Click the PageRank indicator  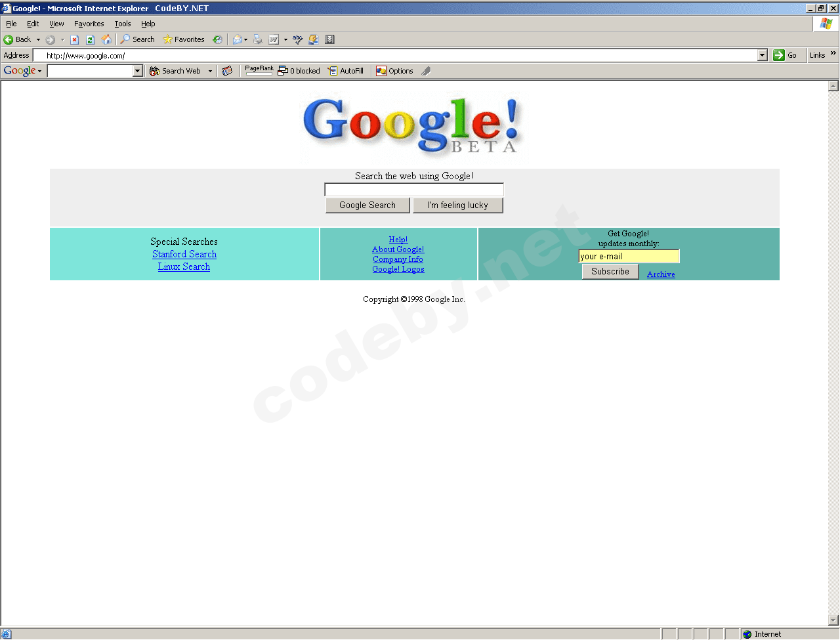click(259, 70)
